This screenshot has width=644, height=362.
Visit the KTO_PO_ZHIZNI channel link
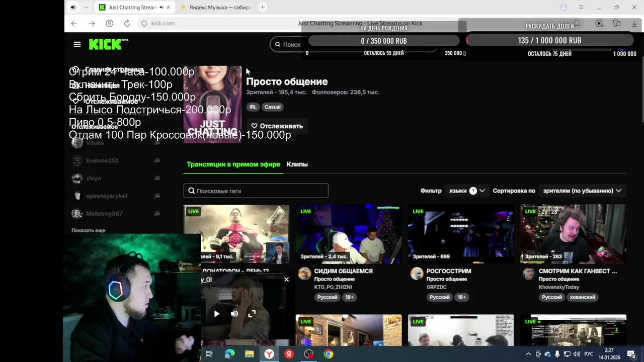[x=333, y=287]
